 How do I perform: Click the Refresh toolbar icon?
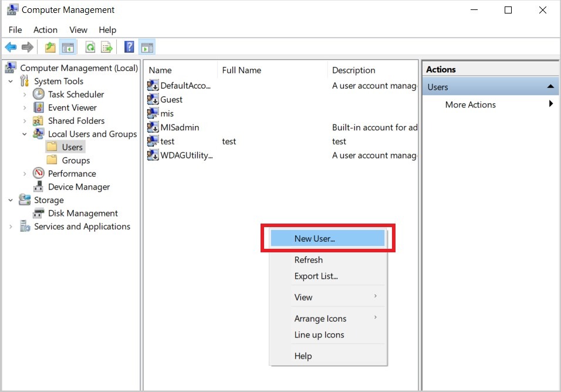(90, 48)
